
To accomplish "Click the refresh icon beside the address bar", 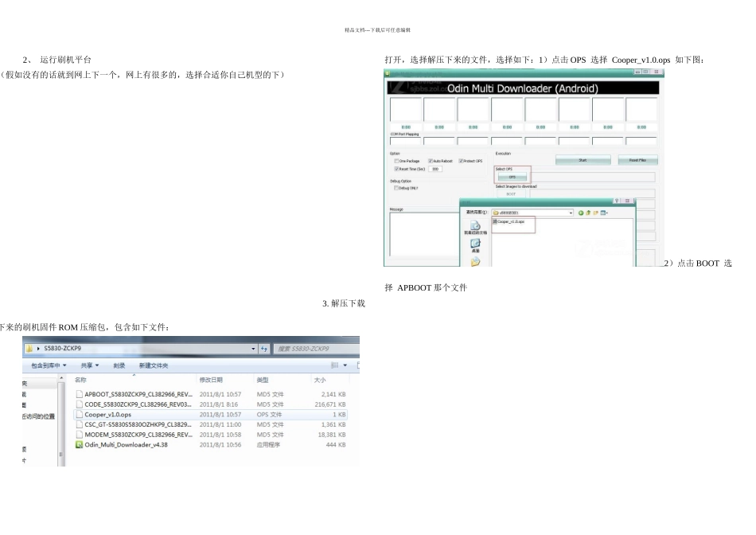I will 264,349.
